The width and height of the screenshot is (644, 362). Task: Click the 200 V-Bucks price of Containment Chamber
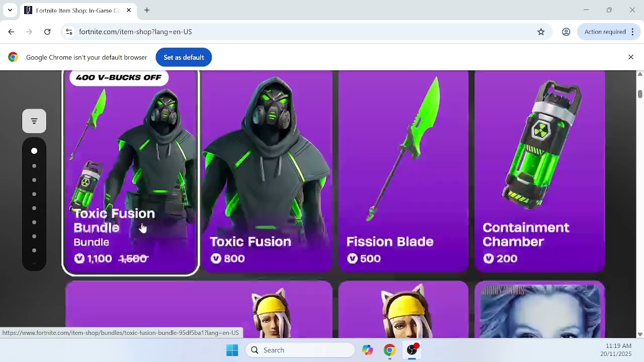point(501,258)
